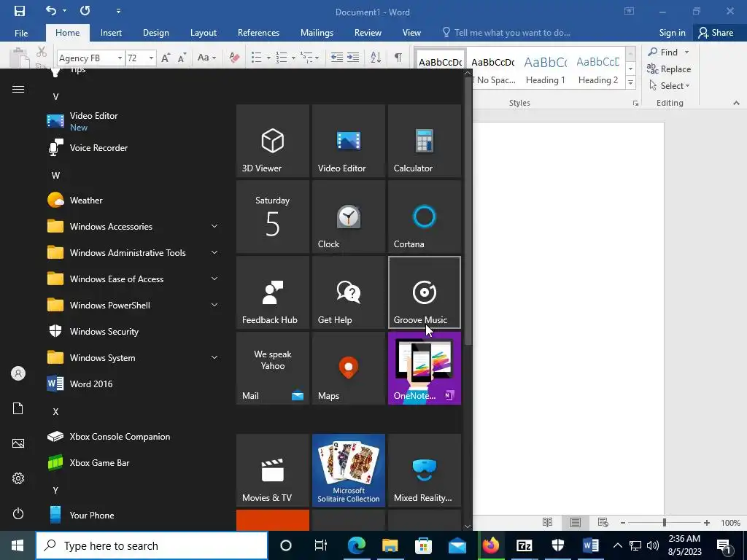The height and width of the screenshot is (560, 747).
Task: Increase font size with Grow Font icon
Action: click(x=166, y=58)
